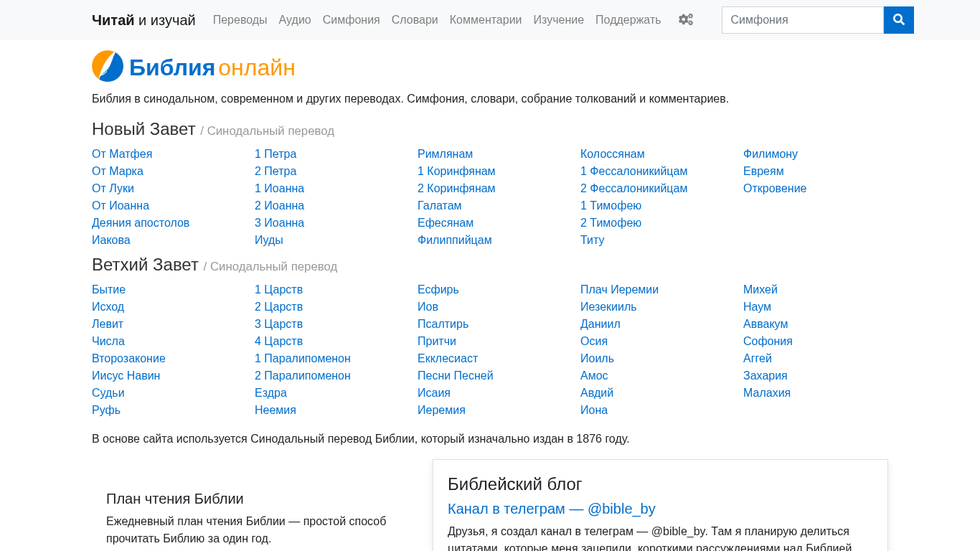This screenshot has width=980, height=551.
Task: Go to Симфония in the navbar
Action: coord(352,20)
